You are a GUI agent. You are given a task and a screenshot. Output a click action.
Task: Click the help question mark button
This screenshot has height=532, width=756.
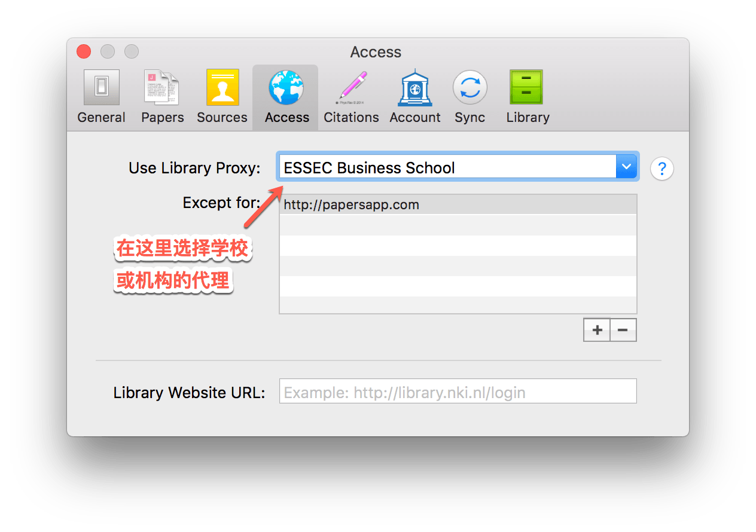point(661,169)
